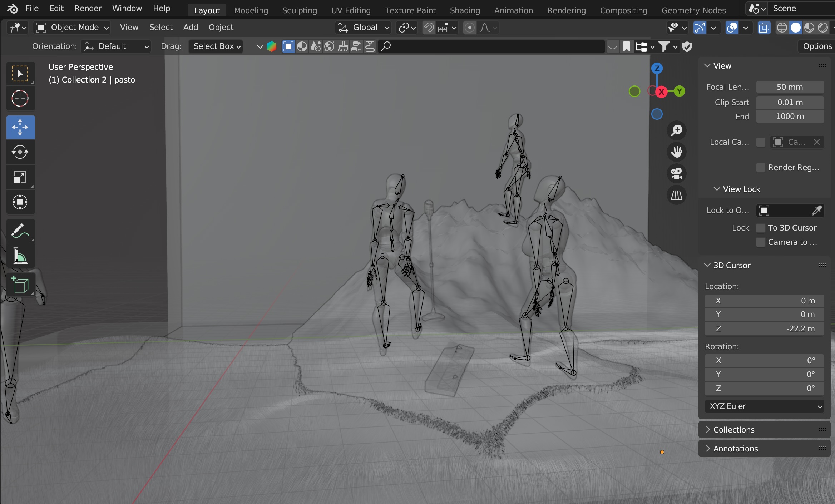Toggle the Local Camera checkbox
The width and height of the screenshot is (835, 504).
[x=761, y=142]
